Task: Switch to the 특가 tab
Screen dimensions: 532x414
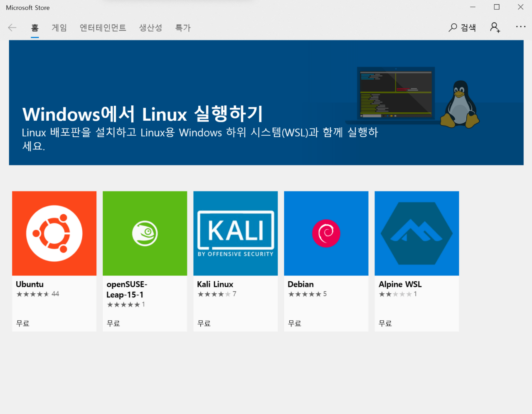Action: click(x=183, y=28)
